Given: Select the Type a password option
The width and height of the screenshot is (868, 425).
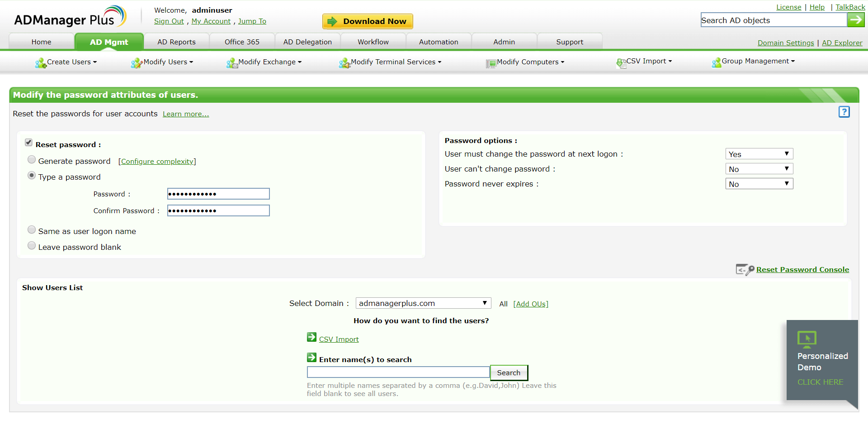Looking at the screenshot, I should (x=32, y=175).
